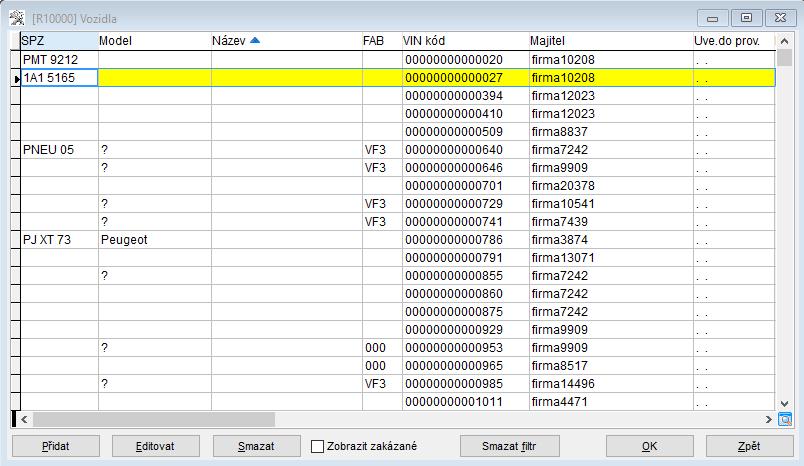The width and height of the screenshot is (804, 466).
Task: Click the Název sort arrow indicator
Action: [x=255, y=40]
